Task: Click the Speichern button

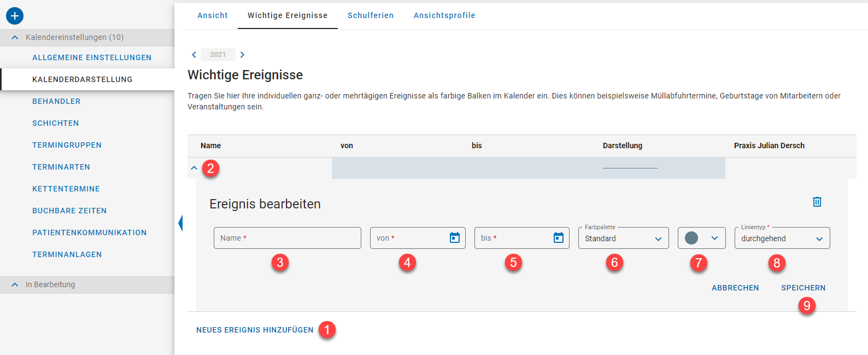Action: click(803, 288)
